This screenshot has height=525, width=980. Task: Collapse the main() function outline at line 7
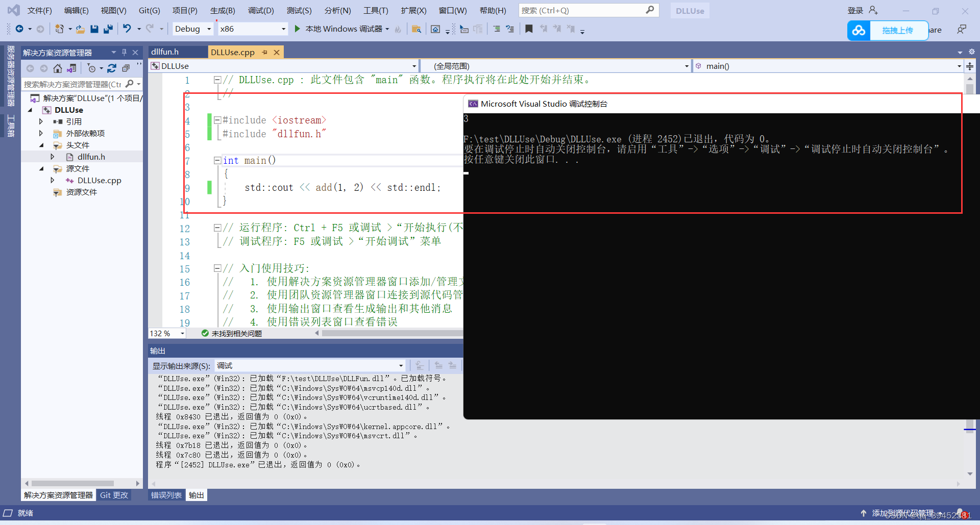[217, 160]
